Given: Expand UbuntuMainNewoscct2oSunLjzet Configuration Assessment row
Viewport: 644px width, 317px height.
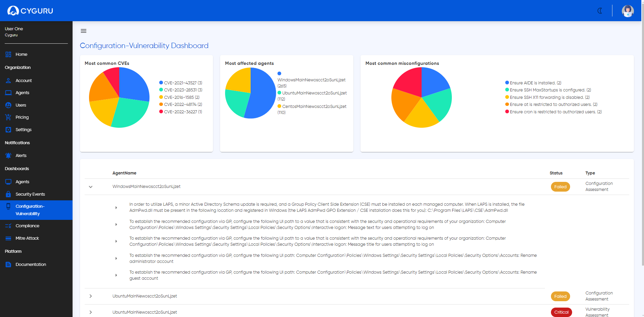Looking at the screenshot, I should pyautogui.click(x=91, y=296).
